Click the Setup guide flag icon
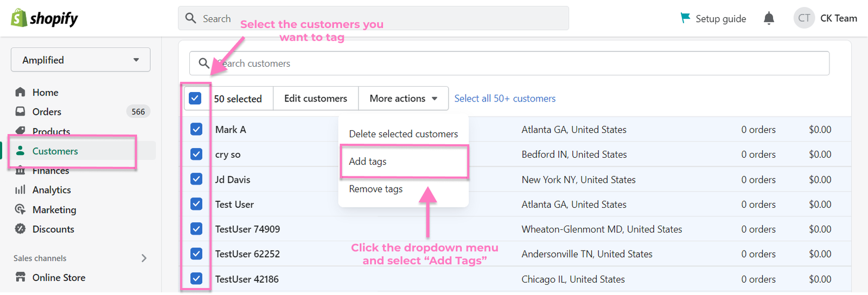Screen dimensions: 868x295 click(x=686, y=18)
